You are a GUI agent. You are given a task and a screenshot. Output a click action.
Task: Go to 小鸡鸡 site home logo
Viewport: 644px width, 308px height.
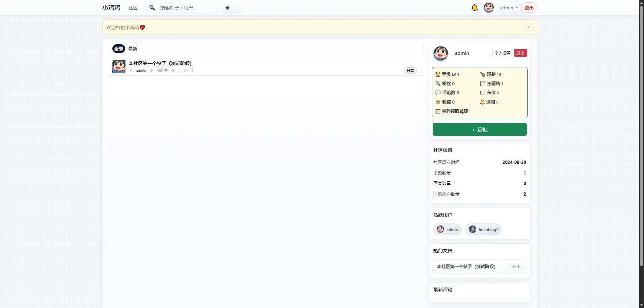(111, 8)
